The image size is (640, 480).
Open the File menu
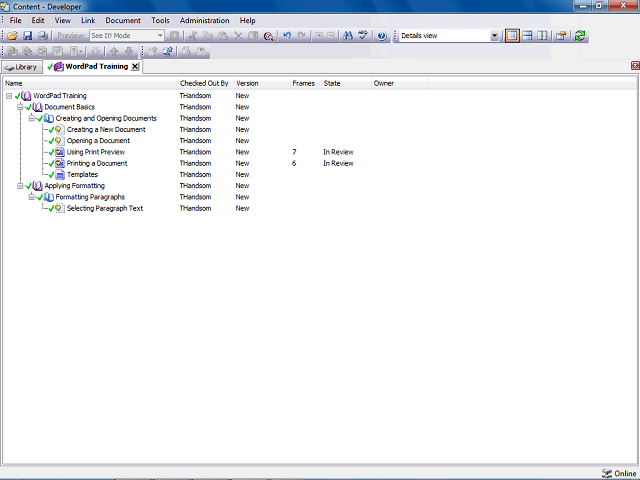click(16, 20)
